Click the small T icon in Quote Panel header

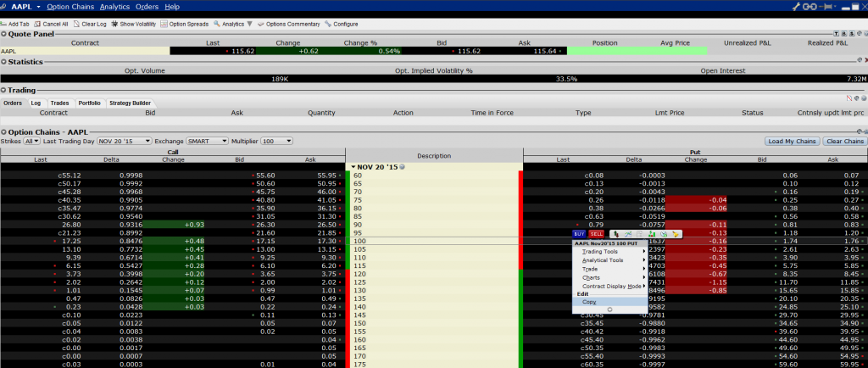coord(836,34)
